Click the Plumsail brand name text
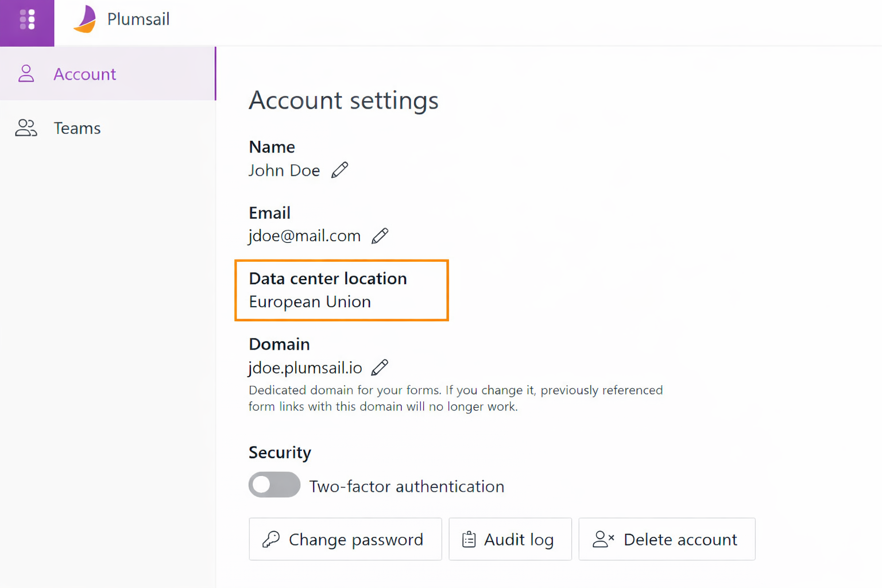This screenshot has width=882, height=588. click(x=138, y=20)
